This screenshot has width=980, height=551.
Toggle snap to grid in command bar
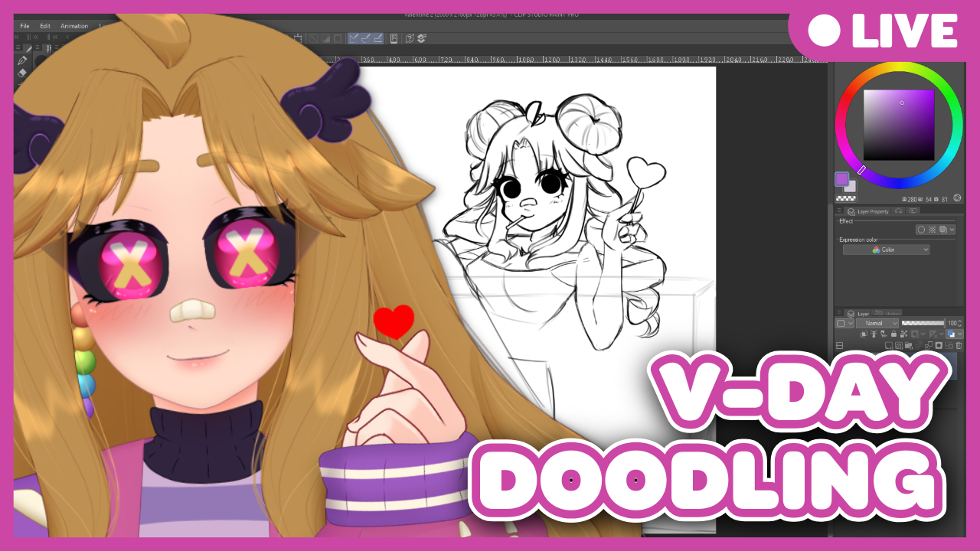click(x=378, y=38)
